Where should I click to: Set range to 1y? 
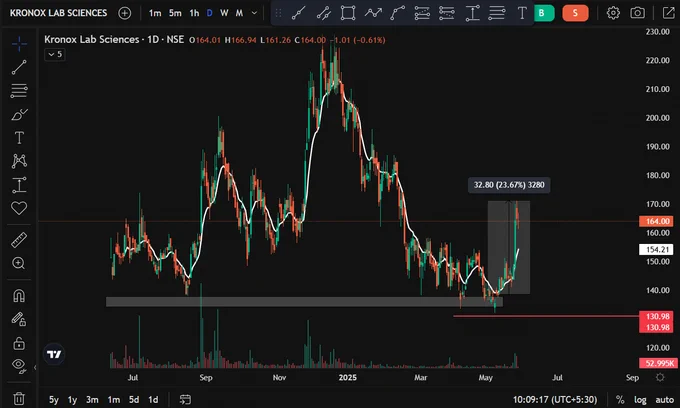[72, 399]
